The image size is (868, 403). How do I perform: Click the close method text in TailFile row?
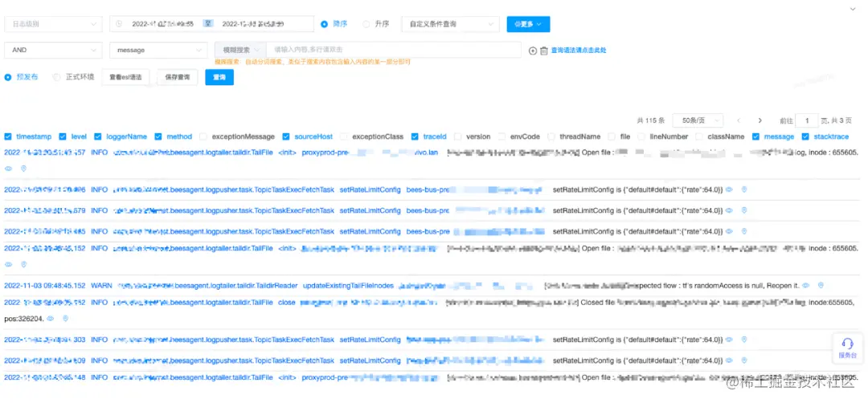pos(287,303)
